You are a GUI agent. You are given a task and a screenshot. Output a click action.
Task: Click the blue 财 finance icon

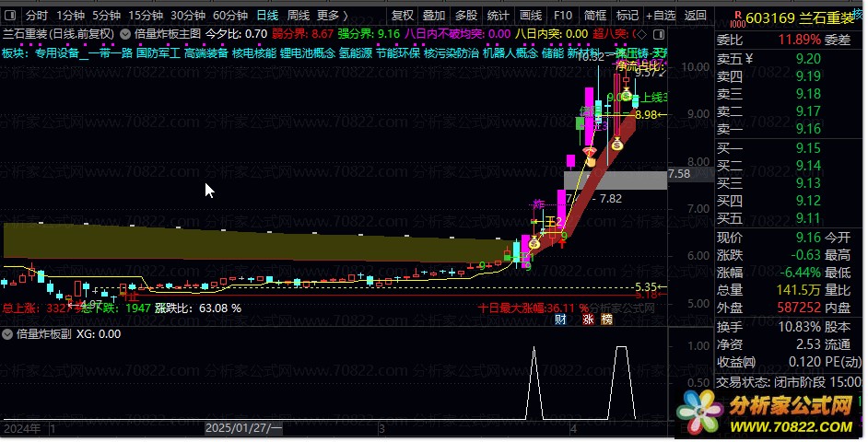click(560, 320)
